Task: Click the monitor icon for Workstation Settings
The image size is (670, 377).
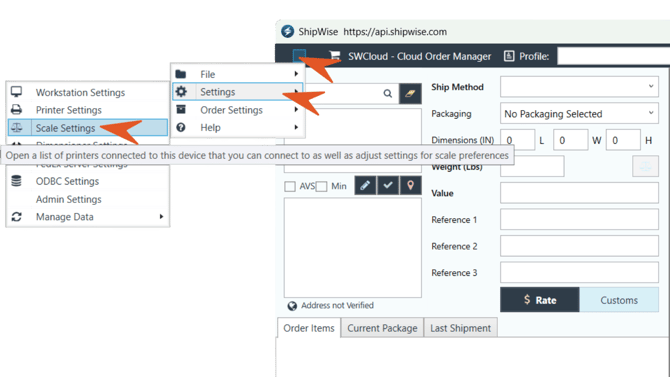Action: coord(16,92)
